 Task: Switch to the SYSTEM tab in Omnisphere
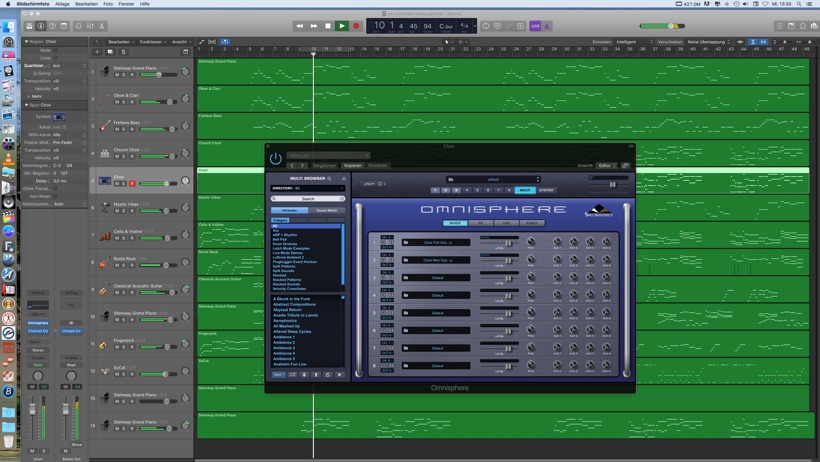coord(546,190)
